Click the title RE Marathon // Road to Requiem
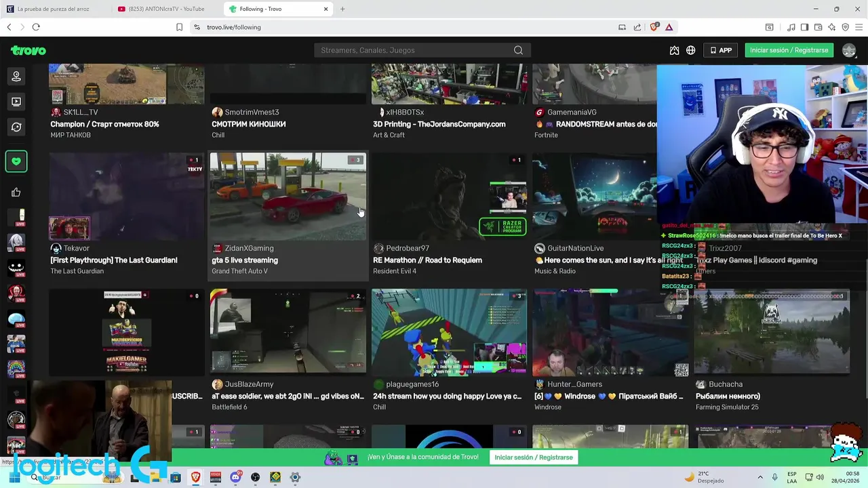868x488 pixels. click(427, 260)
